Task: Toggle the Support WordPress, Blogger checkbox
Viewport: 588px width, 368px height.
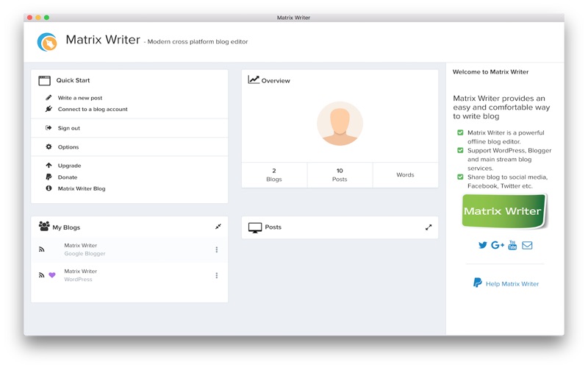Action: 460,150
